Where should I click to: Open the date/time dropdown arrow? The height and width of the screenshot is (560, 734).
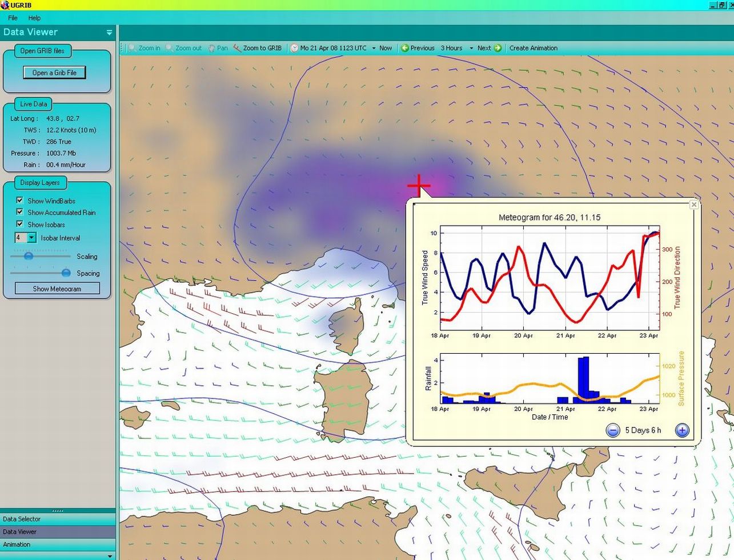pyautogui.click(x=374, y=49)
